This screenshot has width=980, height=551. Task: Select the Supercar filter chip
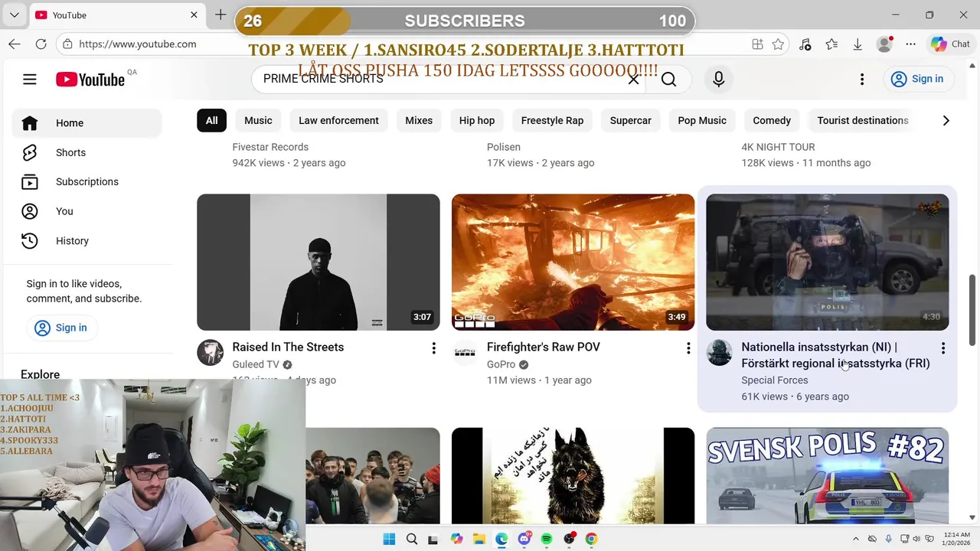click(631, 120)
